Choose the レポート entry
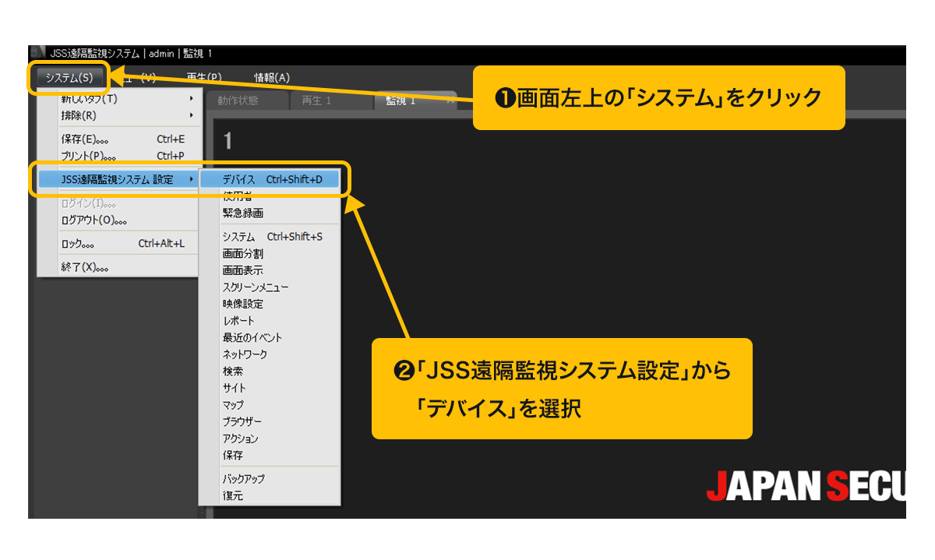This screenshot has height=560, width=935. [270, 321]
